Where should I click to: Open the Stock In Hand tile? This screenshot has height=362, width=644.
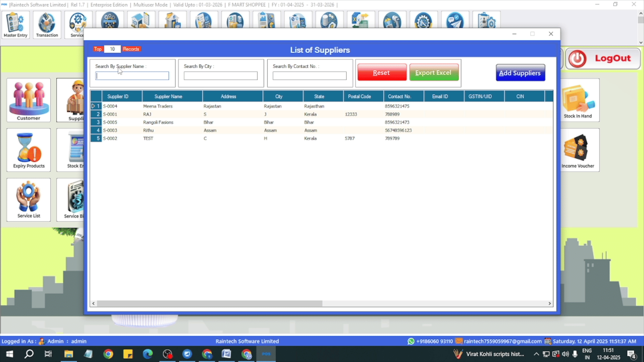(578, 101)
